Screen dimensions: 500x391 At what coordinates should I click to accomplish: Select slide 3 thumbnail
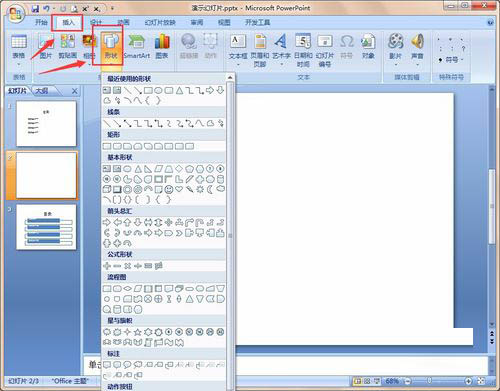click(x=46, y=227)
